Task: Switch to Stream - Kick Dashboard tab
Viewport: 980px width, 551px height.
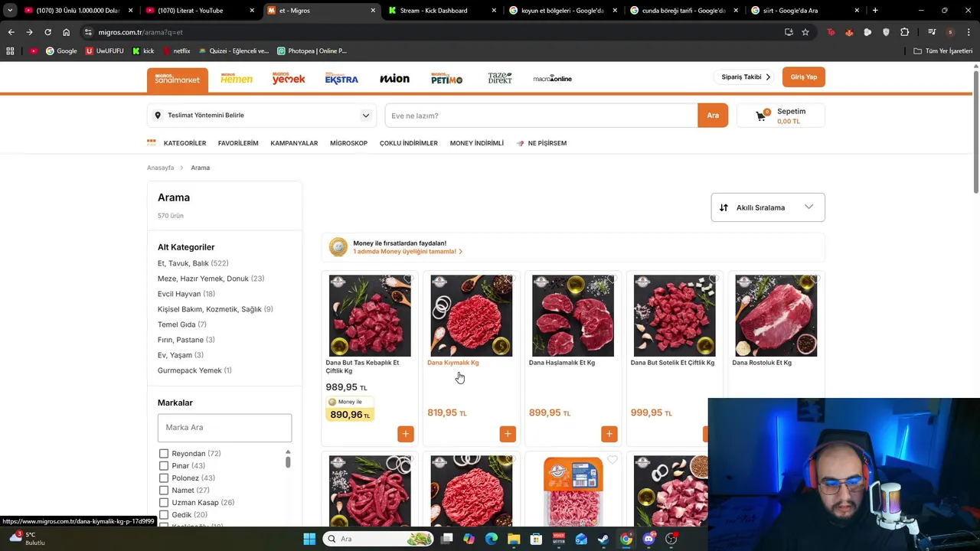Action: 441,10
